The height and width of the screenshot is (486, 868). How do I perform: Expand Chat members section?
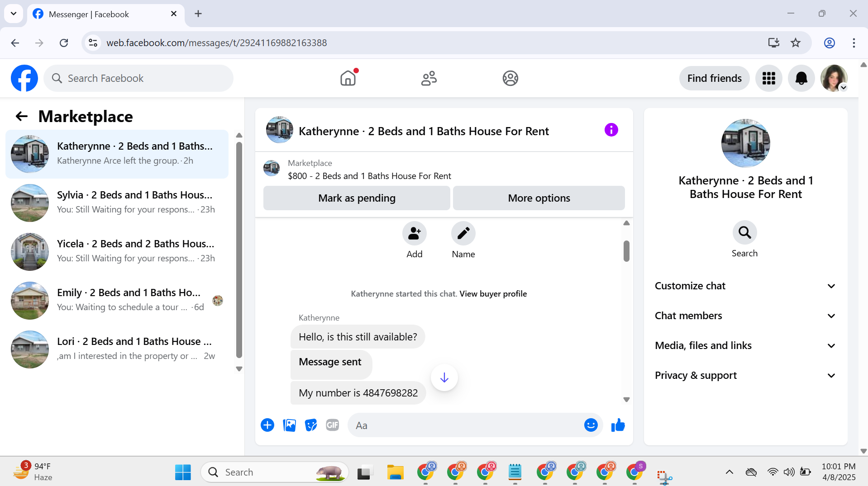point(745,316)
